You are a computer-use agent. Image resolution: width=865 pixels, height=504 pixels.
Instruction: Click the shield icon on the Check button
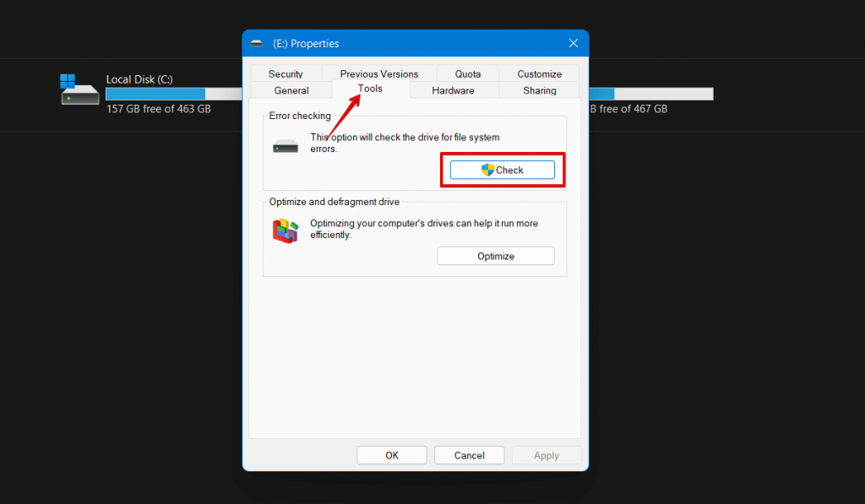pos(487,169)
